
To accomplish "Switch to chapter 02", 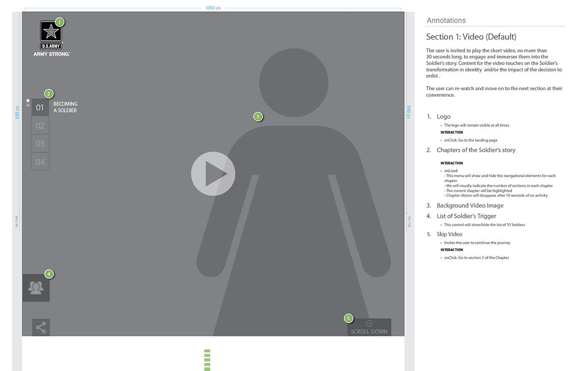I will point(40,126).
